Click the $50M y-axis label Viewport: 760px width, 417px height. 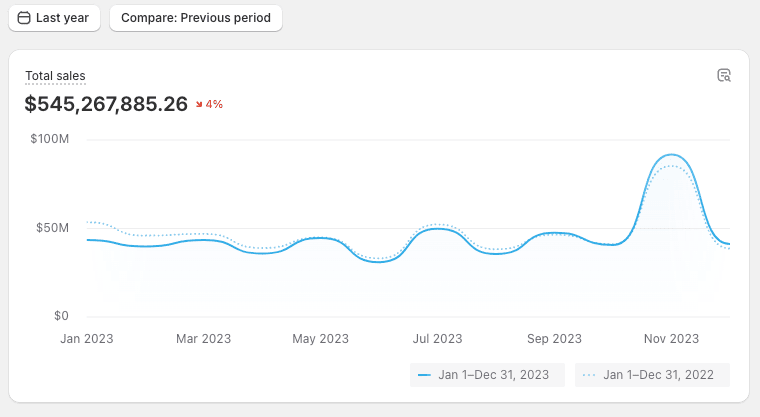pyautogui.click(x=52, y=228)
